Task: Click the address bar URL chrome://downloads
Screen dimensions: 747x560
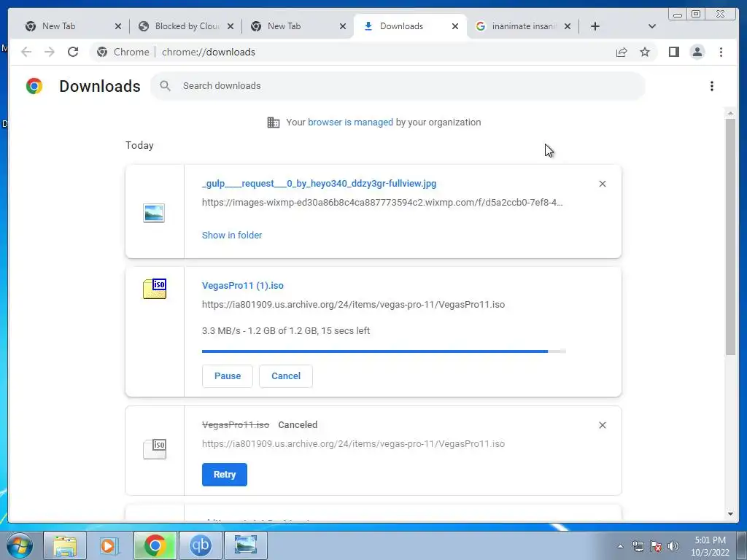Action: click(208, 52)
